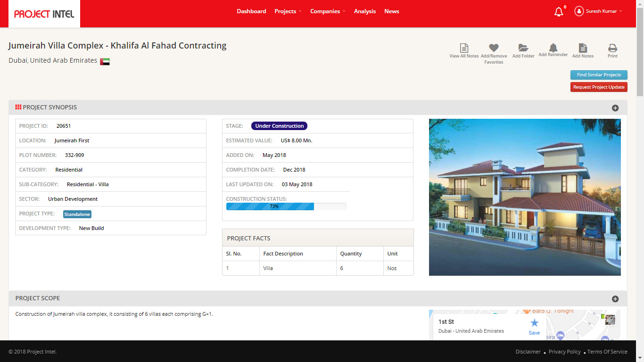Screen dimensions: 644x362
Task: Click the Add/Remove Favorites heart icon
Action: click(494, 48)
